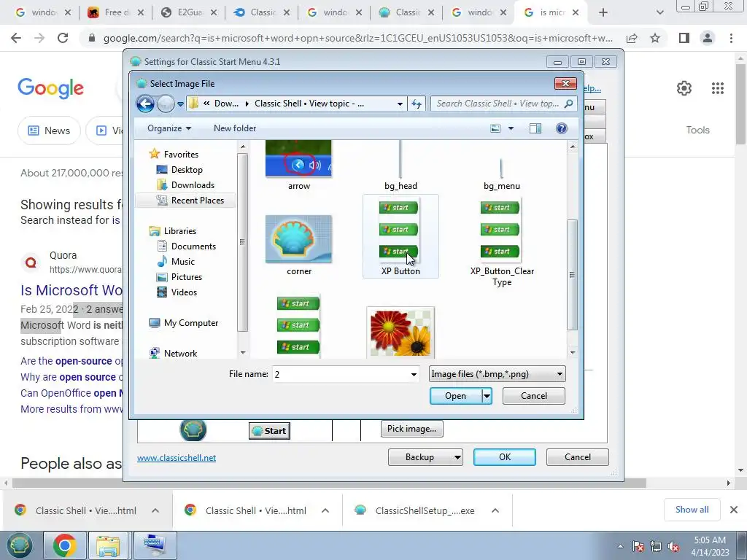Bookmark this tab with the star icon
Image resolution: width=747 pixels, height=560 pixels.
tap(655, 38)
